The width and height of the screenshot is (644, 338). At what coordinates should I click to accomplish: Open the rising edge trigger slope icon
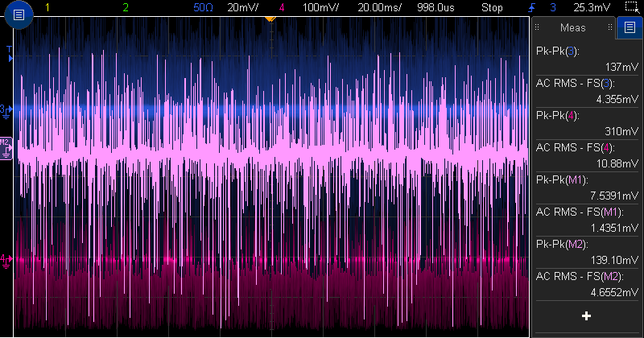[531, 7]
